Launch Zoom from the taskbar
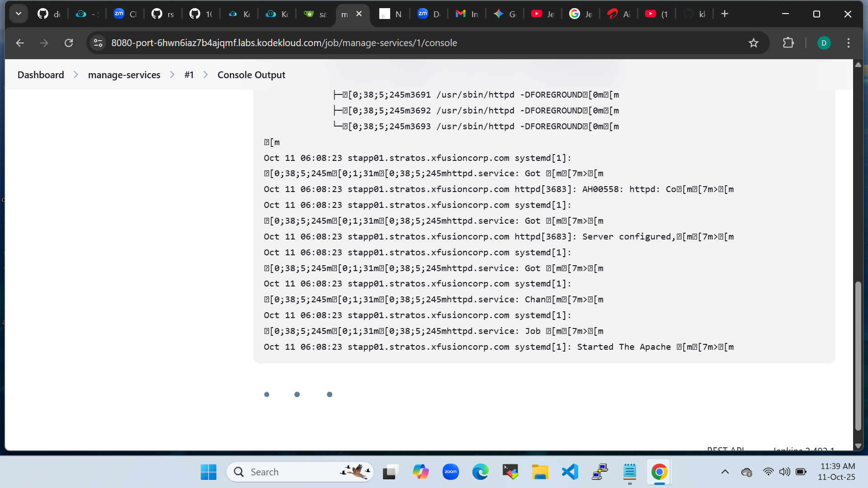The width and height of the screenshot is (868, 488). (x=450, y=472)
